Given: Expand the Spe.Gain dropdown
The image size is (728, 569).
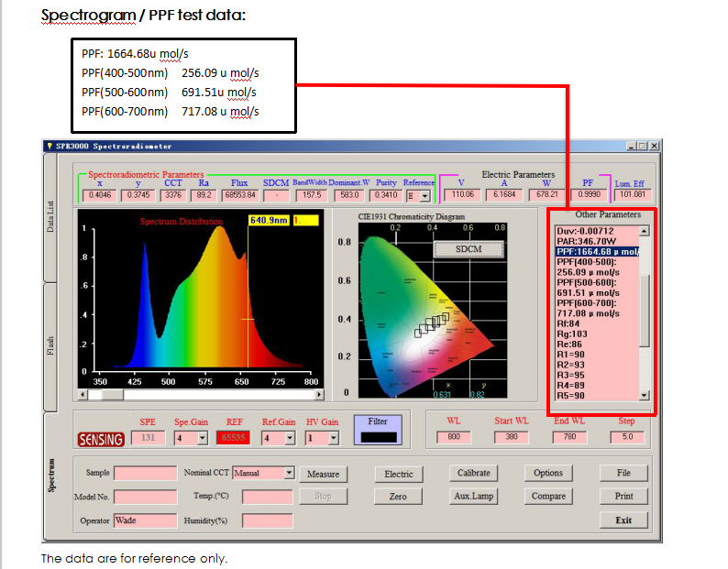Looking at the screenshot, I should coord(203,438).
